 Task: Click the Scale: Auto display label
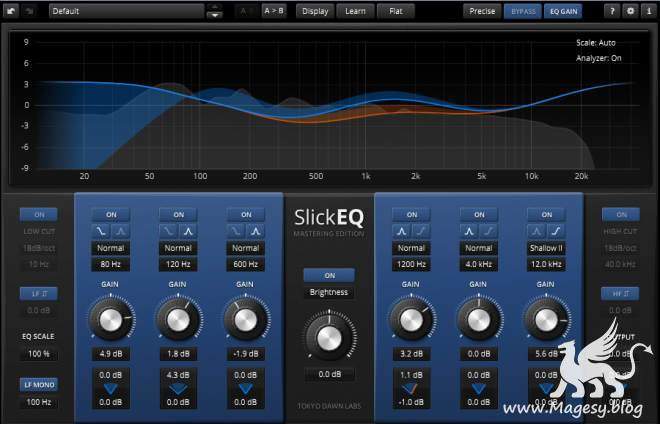point(596,43)
